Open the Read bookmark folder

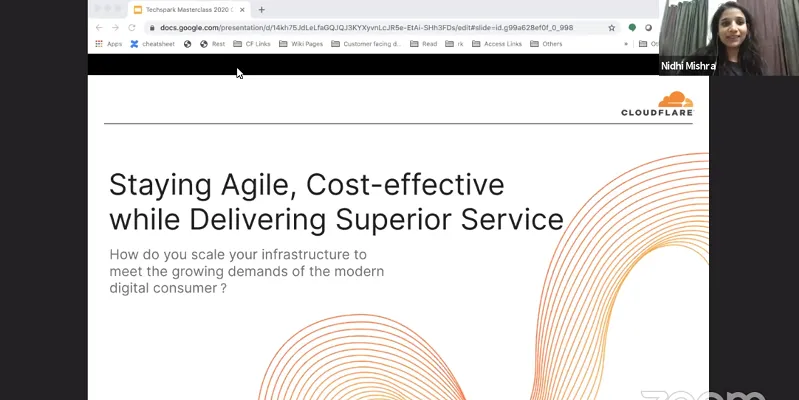point(423,44)
